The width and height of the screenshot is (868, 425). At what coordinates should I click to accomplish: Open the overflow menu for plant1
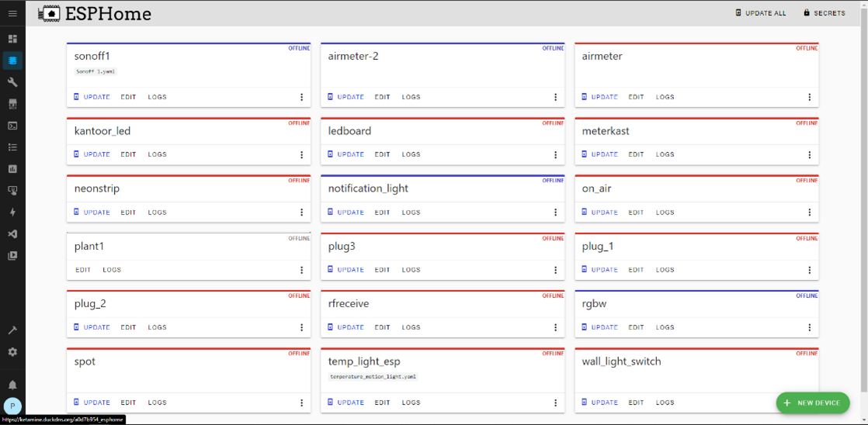click(302, 270)
